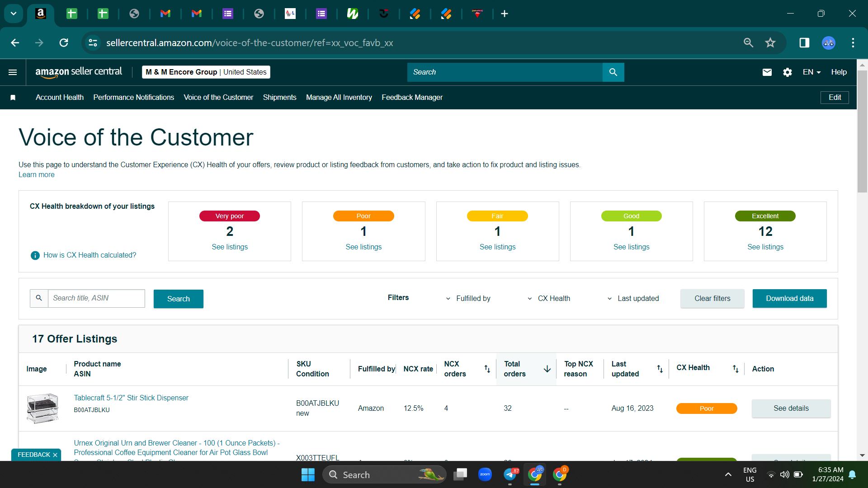Open the Chrome profile avatar
The width and height of the screenshot is (868, 488).
[x=829, y=42]
